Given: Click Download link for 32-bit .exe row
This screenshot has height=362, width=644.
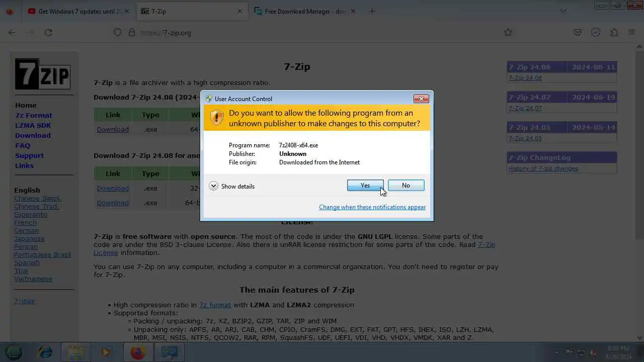Looking at the screenshot, I should pos(113,188).
